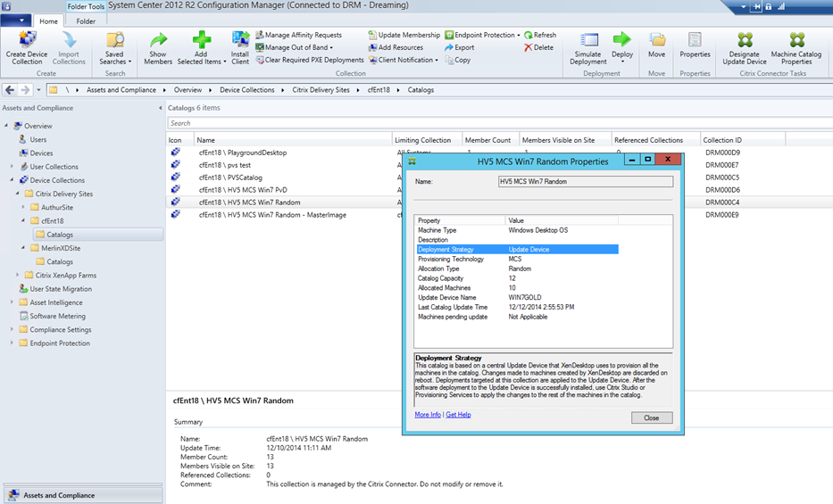Image resolution: width=833 pixels, height=504 pixels.
Task: Switch to the Folder ribbon tab
Action: [86, 21]
